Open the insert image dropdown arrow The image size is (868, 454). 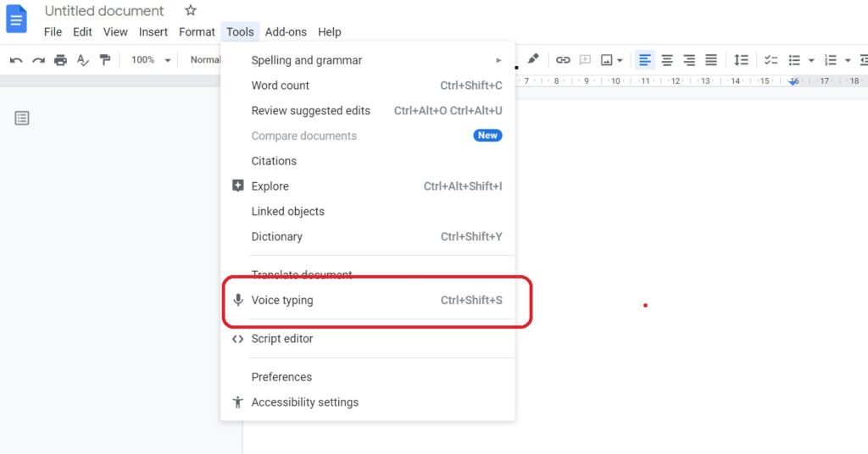point(620,60)
